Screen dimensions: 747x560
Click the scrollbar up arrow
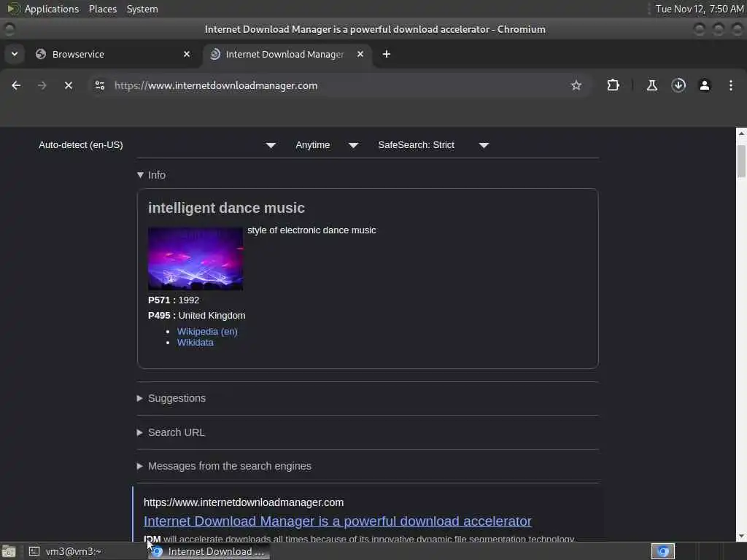coord(741,133)
